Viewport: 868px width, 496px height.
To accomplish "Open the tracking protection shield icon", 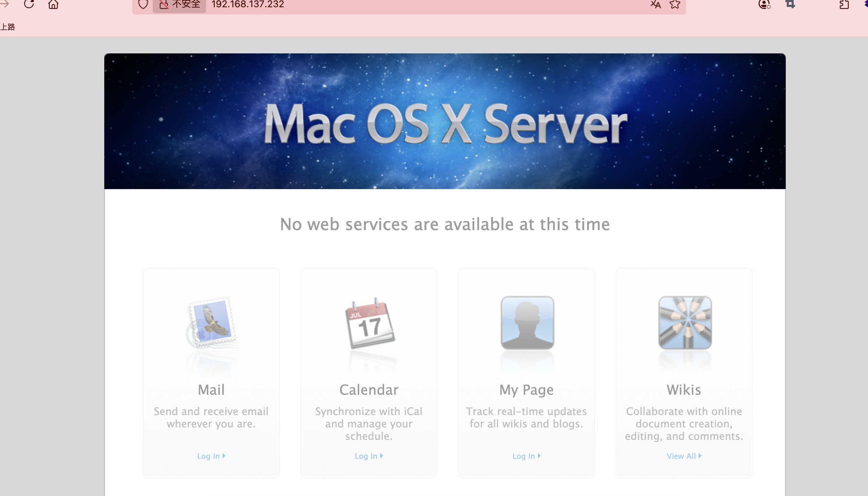I will [143, 4].
